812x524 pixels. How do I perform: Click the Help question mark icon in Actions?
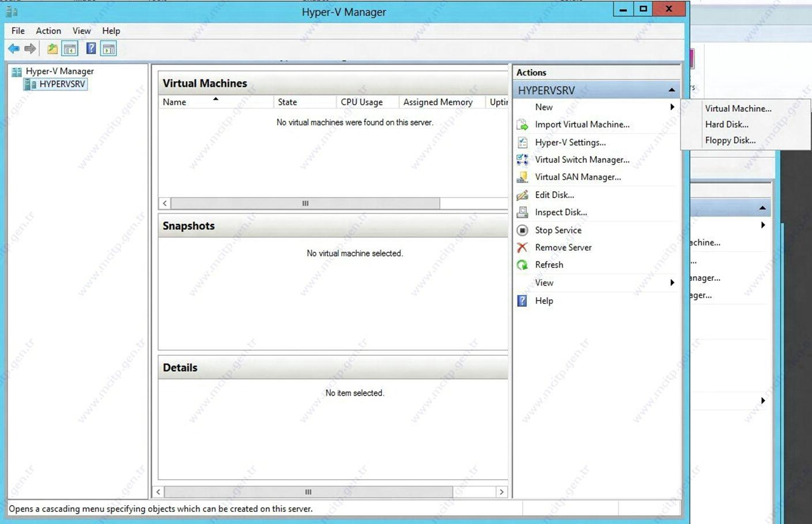[x=522, y=301]
